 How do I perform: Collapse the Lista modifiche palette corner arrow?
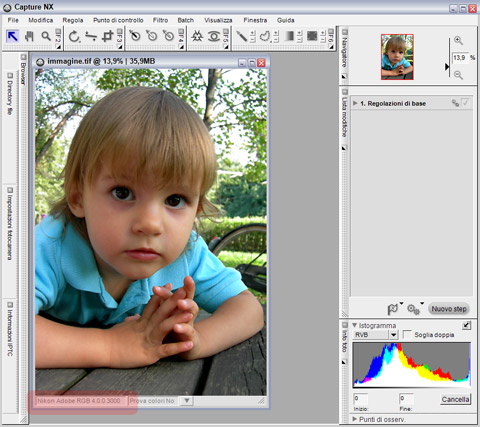(344, 148)
